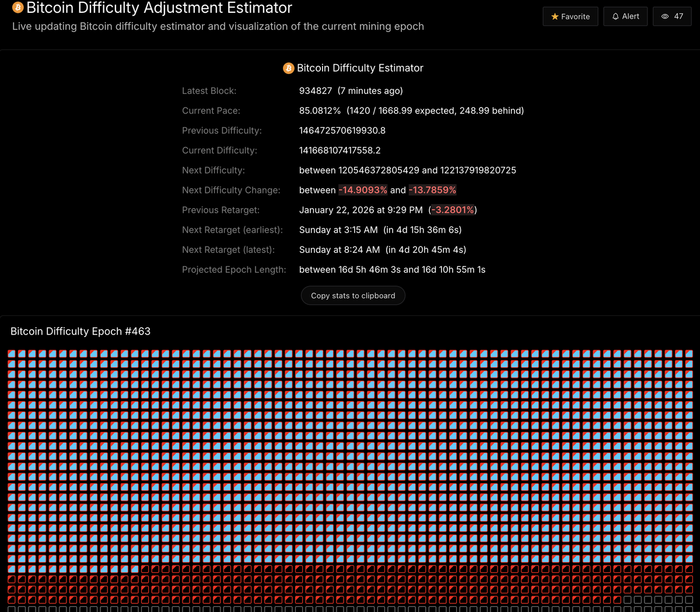This screenshot has width=700, height=612.
Task: Select the latest block number 934827
Action: click(316, 91)
